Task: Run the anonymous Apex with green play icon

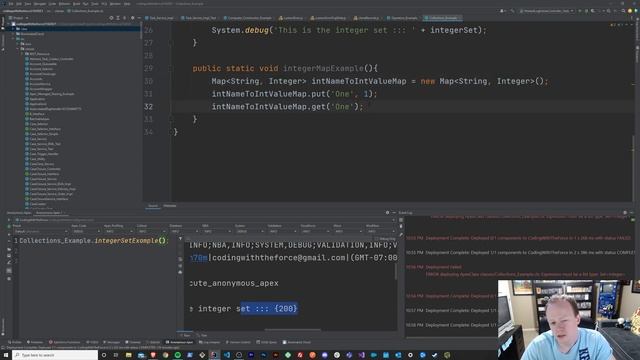Action: click(x=9, y=226)
